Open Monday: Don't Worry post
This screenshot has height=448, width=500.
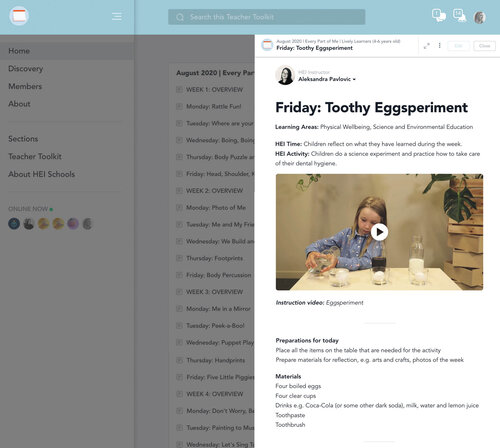point(220,411)
